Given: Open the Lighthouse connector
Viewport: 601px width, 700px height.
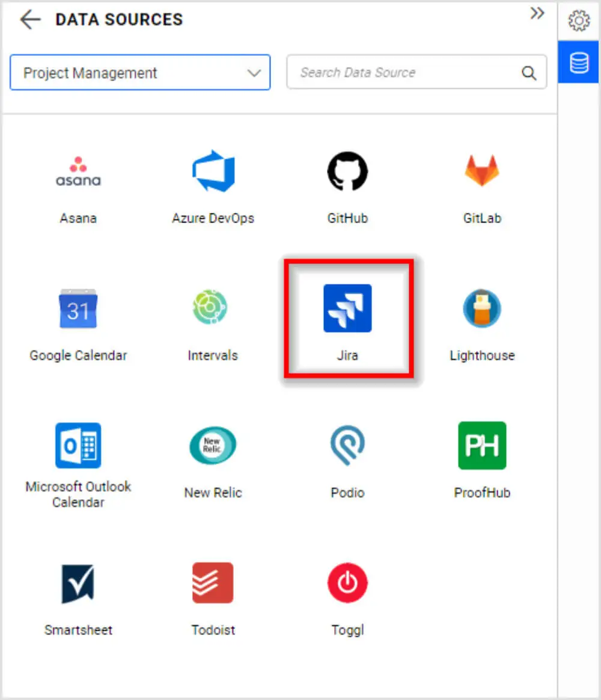Looking at the screenshot, I should coord(482,309).
